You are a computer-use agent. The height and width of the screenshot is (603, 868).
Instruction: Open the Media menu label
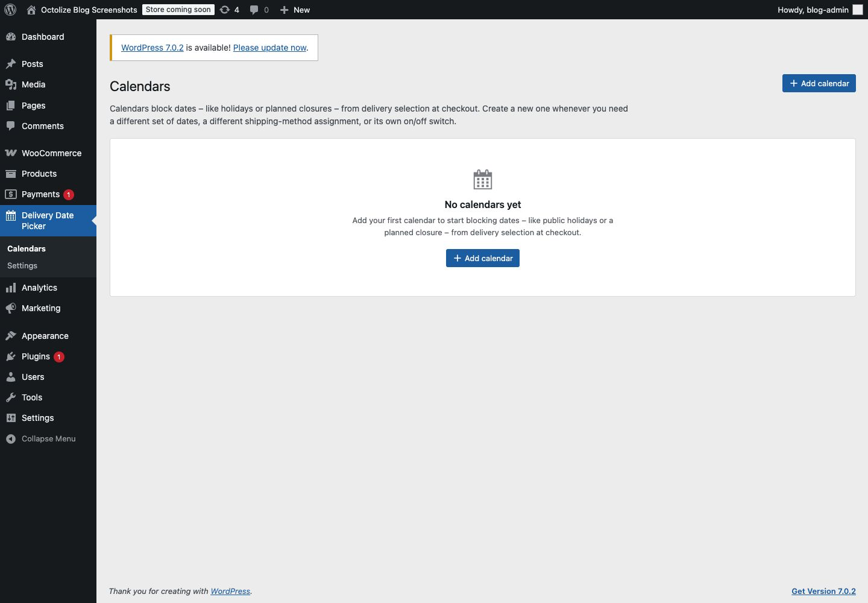34,84
